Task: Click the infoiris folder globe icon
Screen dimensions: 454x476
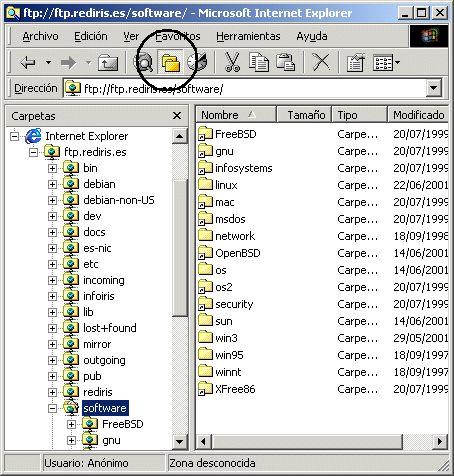Action: tap(71, 296)
